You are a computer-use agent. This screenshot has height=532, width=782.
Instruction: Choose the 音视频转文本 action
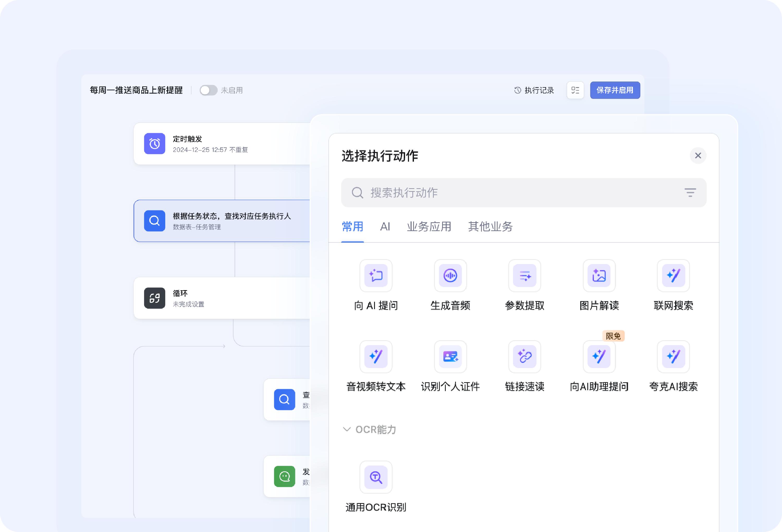click(x=376, y=357)
